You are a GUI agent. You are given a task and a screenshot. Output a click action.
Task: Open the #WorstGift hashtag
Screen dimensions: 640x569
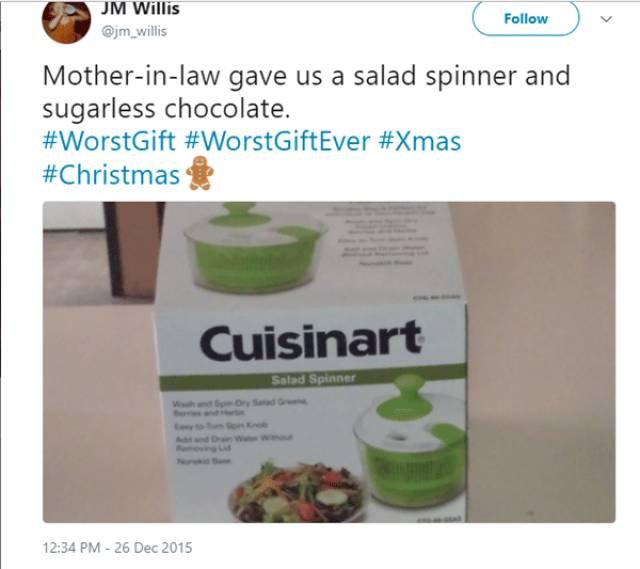click(109, 141)
